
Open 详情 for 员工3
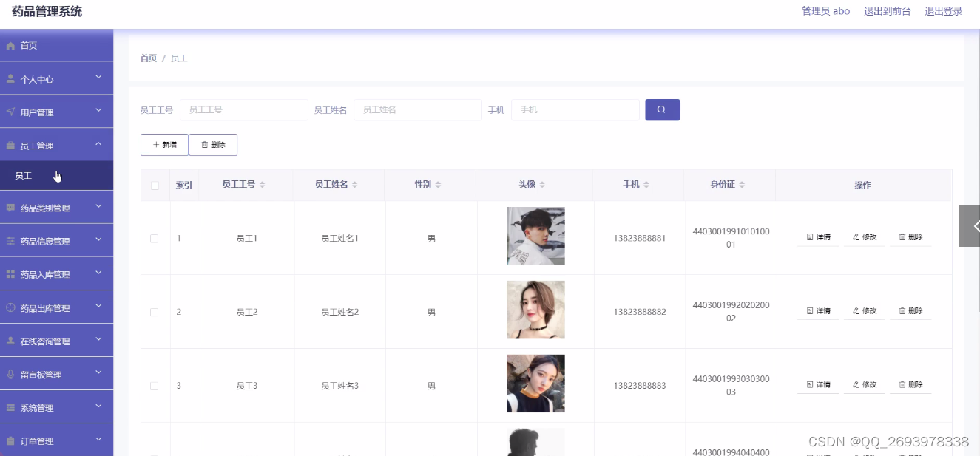(x=818, y=385)
